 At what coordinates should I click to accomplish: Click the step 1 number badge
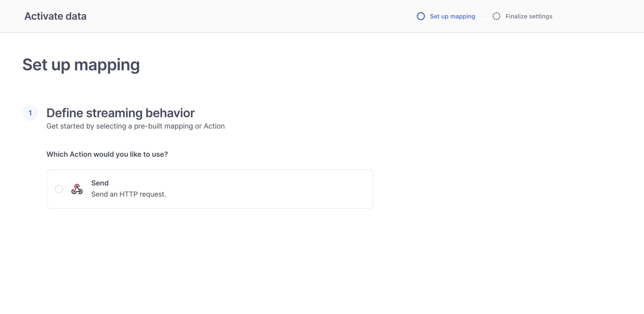(x=30, y=113)
